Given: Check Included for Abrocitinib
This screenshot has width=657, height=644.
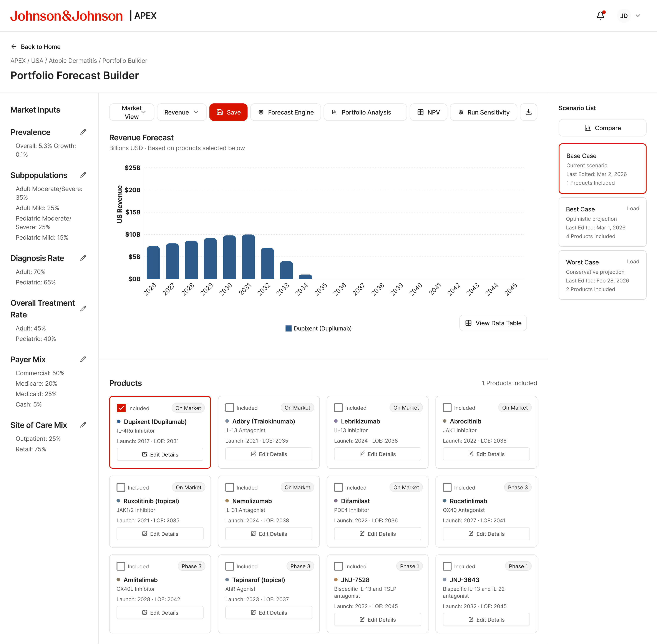Looking at the screenshot, I should [x=447, y=408].
